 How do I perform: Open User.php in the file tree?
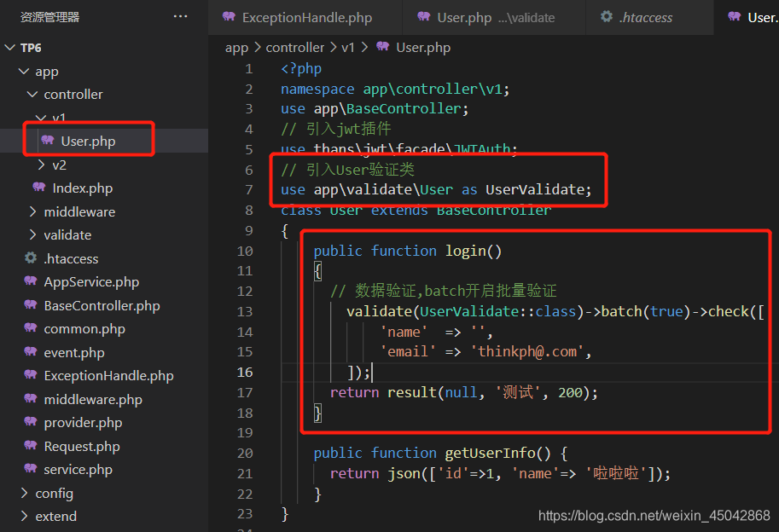(x=88, y=142)
